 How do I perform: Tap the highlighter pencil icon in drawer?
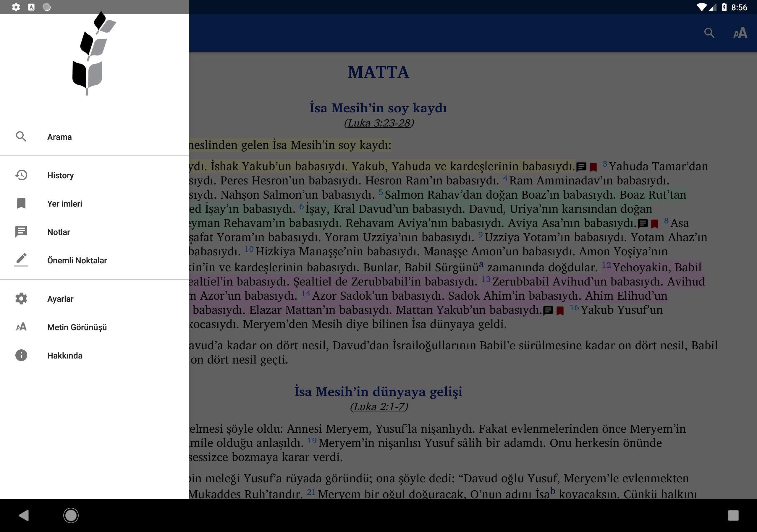pyautogui.click(x=21, y=260)
